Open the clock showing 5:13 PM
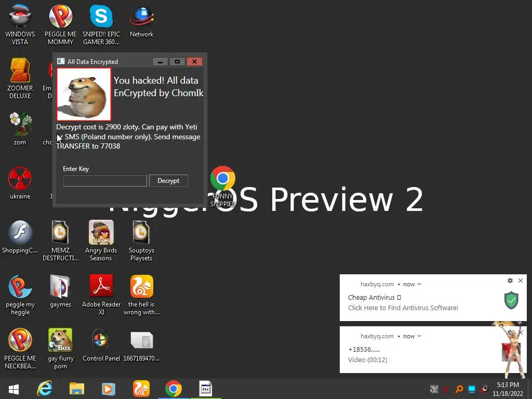Screen dimensions: 532x399 pos(508,389)
